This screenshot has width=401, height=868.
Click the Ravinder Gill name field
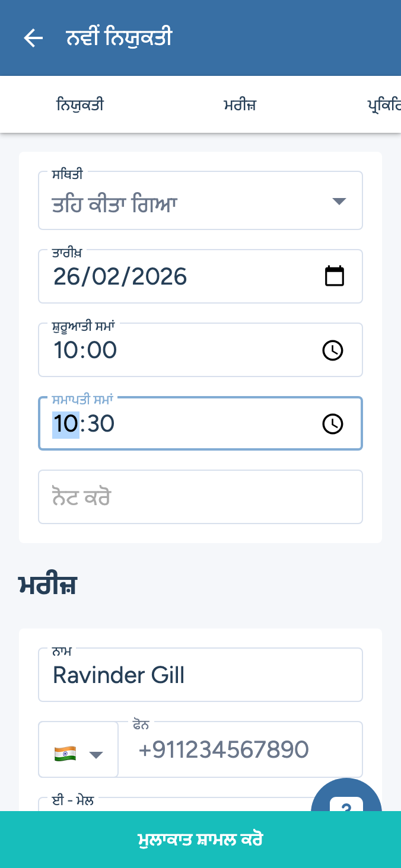point(200,675)
